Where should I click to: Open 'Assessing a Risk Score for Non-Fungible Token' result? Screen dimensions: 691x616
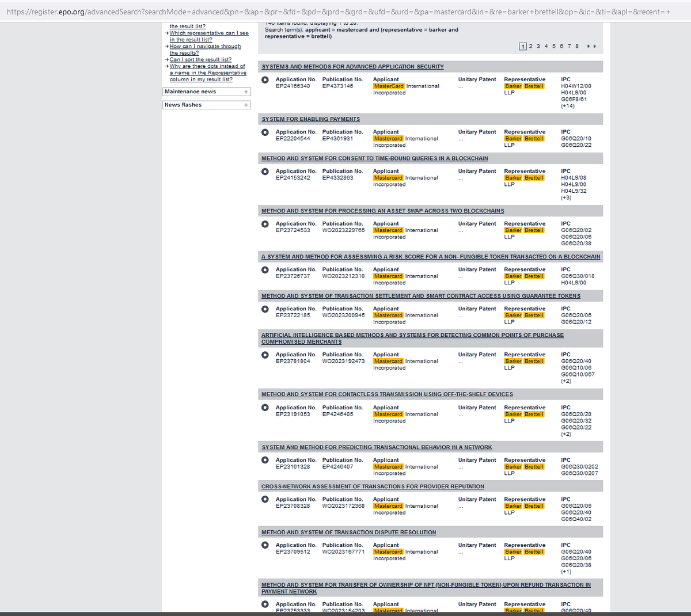click(x=431, y=257)
